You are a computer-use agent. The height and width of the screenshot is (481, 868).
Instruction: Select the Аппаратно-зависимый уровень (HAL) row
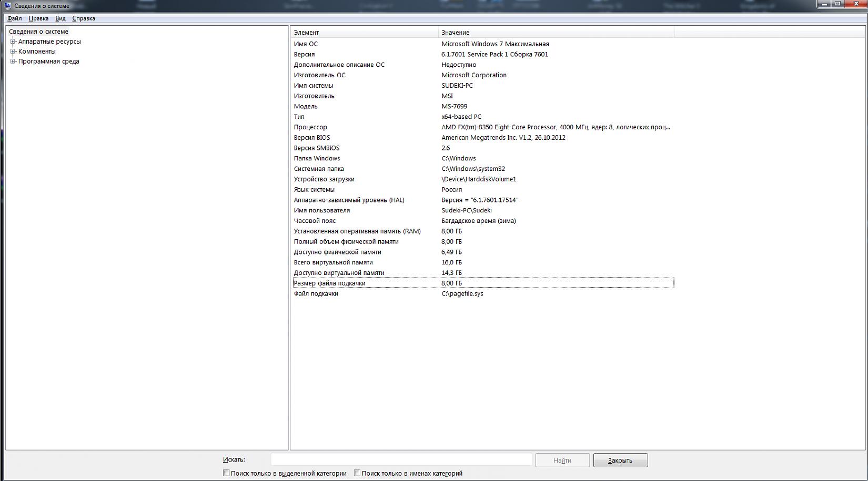pyautogui.click(x=483, y=200)
